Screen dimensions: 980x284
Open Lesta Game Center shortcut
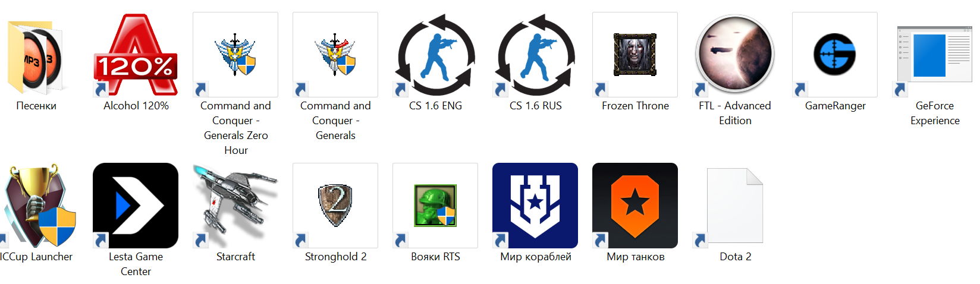pos(136,206)
